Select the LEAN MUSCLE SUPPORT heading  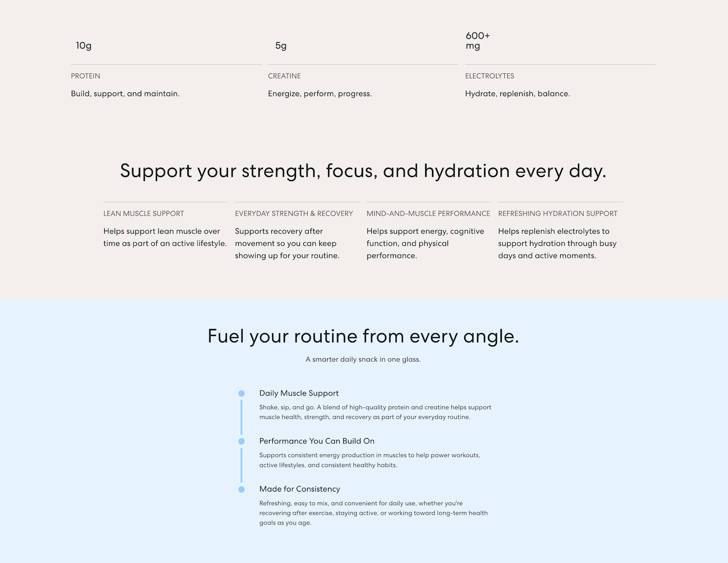144,213
